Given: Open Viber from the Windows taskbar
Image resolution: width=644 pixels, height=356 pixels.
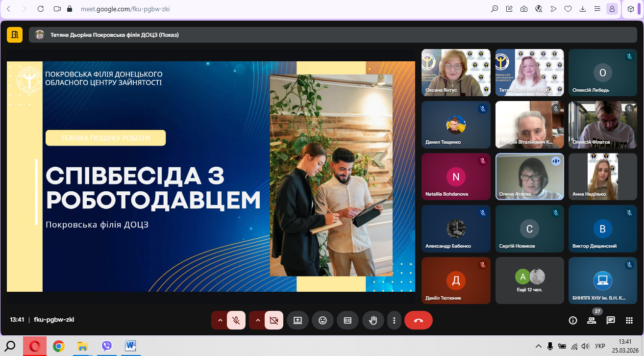Looking at the screenshot, I should [x=107, y=346].
